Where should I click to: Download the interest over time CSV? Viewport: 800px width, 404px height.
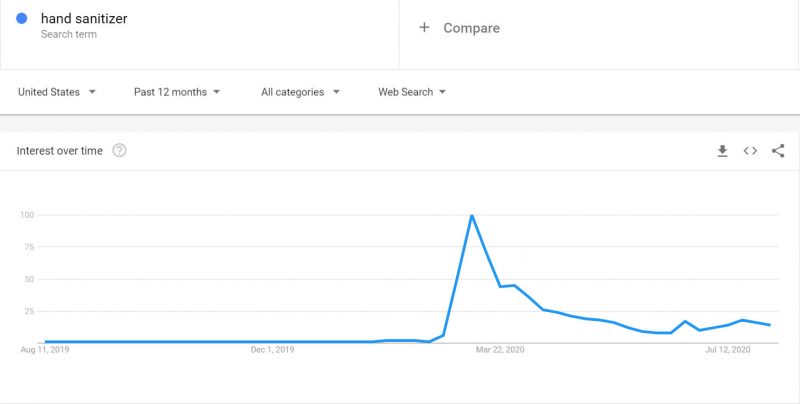pyautogui.click(x=722, y=151)
